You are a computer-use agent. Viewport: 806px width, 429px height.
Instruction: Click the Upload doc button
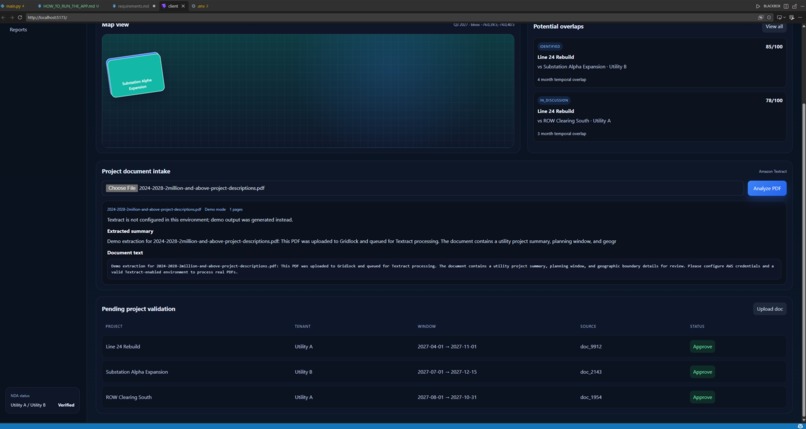(x=770, y=309)
